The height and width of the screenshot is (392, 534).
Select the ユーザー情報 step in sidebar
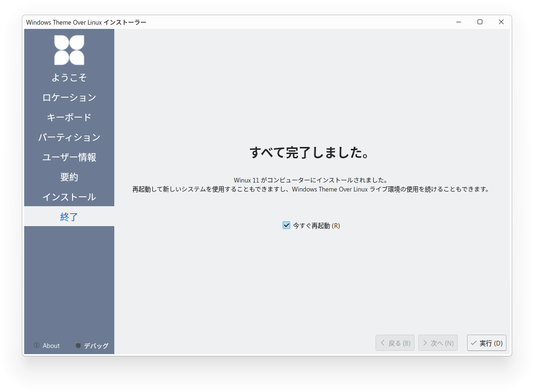69,157
